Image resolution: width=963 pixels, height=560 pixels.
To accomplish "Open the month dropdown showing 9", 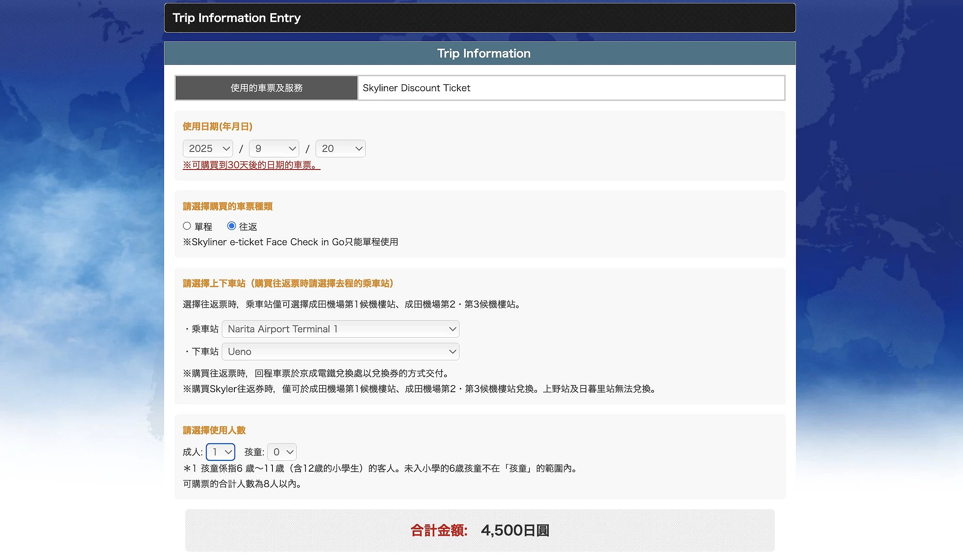I will pos(274,149).
